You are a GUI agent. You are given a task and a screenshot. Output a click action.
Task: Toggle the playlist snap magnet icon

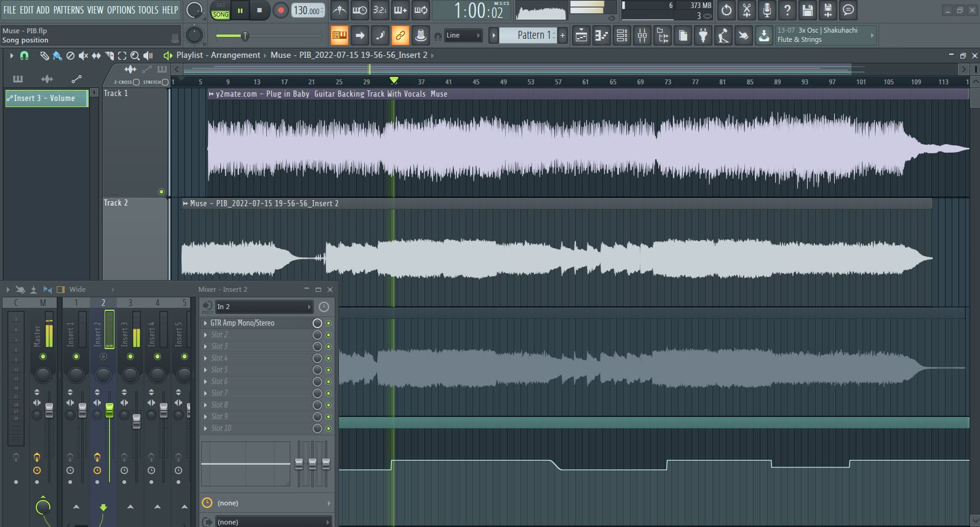click(x=24, y=55)
